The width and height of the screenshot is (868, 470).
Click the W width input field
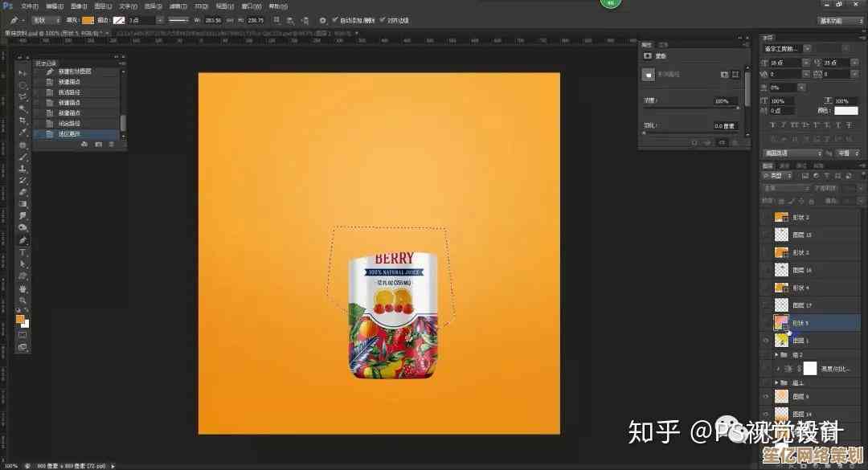[x=215, y=19]
